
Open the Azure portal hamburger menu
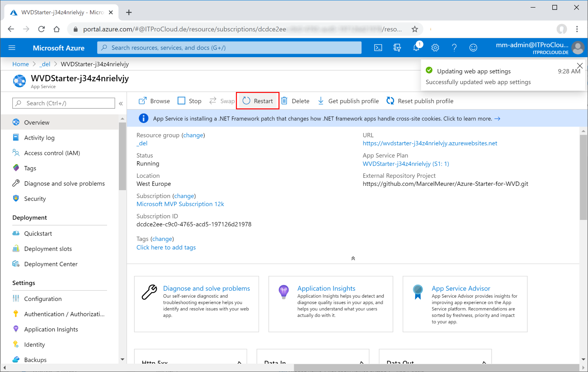12,48
